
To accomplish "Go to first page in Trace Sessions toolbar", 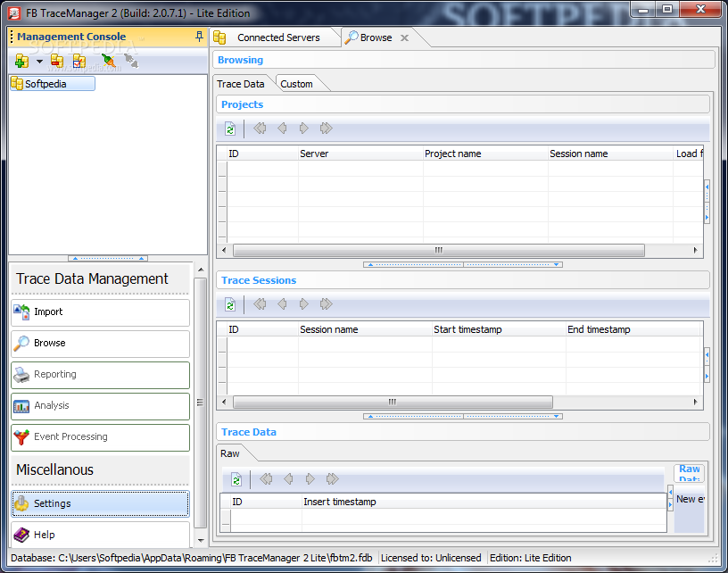I will 260,304.
